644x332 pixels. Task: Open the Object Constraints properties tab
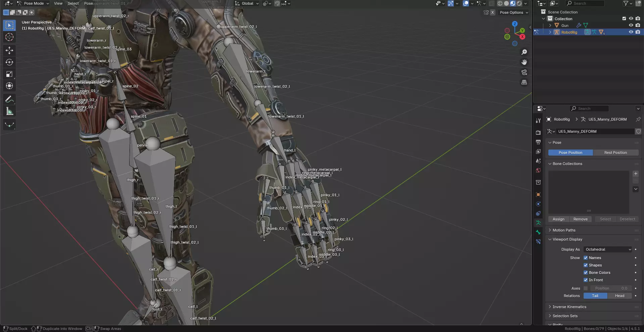click(x=538, y=213)
